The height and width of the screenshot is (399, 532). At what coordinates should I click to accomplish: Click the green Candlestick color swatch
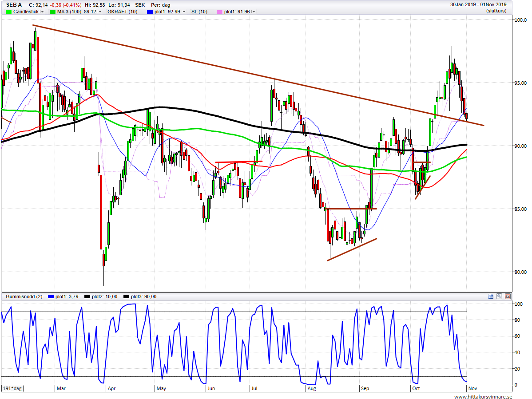8,12
